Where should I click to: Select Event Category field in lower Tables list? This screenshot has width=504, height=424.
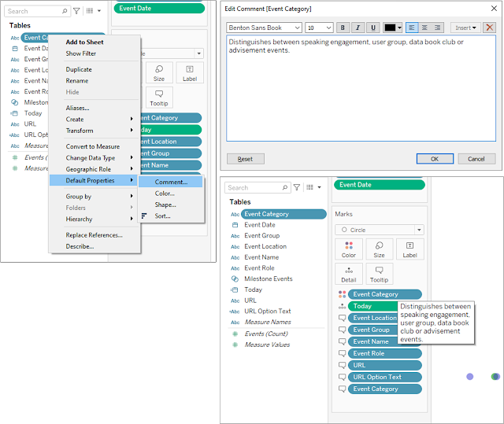click(283, 214)
